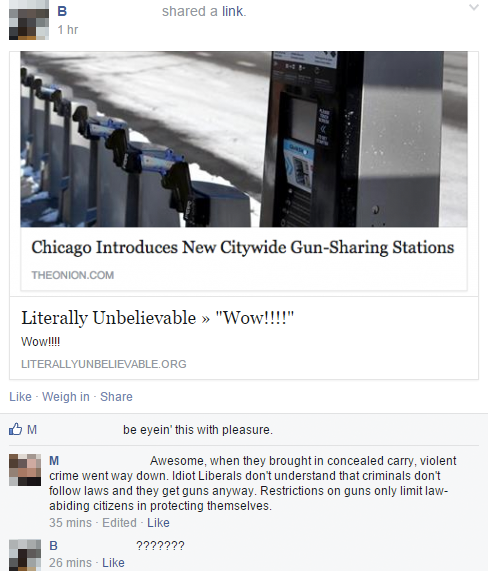488x571 pixels.
Task: Click Weigh in under the post
Action: (x=66, y=397)
